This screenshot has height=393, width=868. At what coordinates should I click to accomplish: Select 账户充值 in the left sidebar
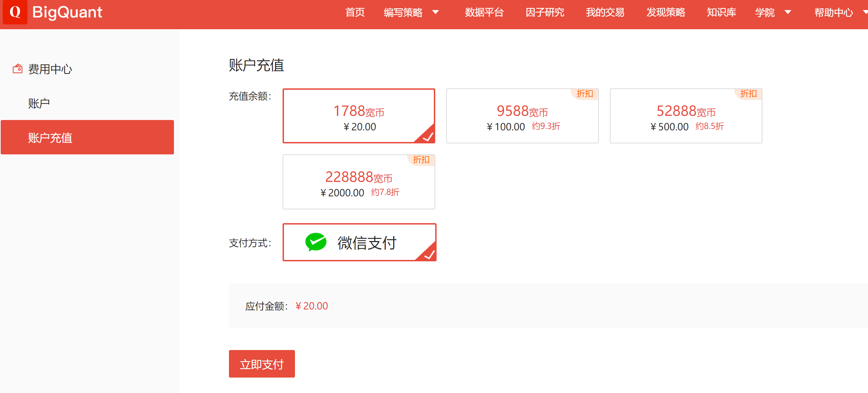(x=87, y=137)
